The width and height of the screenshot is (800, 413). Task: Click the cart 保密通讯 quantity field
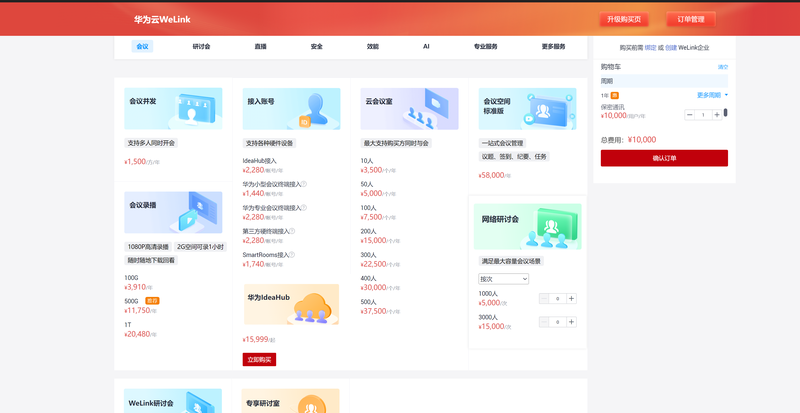[703, 115]
